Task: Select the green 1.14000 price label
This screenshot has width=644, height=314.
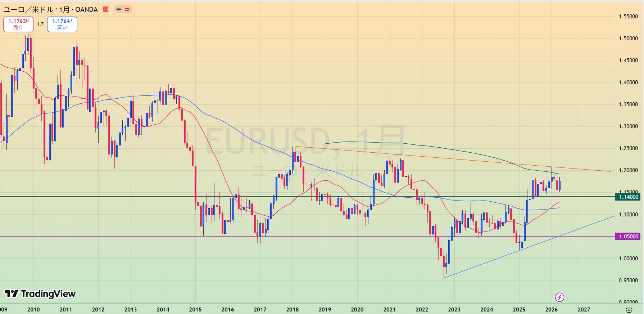Action: tap(629, 197)
